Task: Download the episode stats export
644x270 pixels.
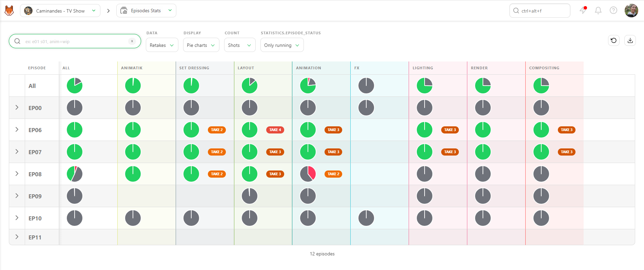Action: pos(630,40)
